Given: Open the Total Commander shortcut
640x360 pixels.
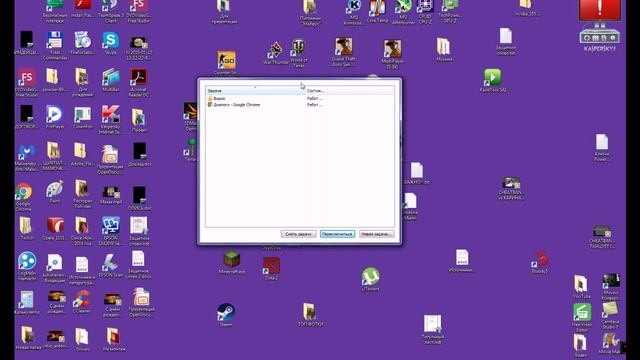Looking at the screenshot, I should click(55, 46).
